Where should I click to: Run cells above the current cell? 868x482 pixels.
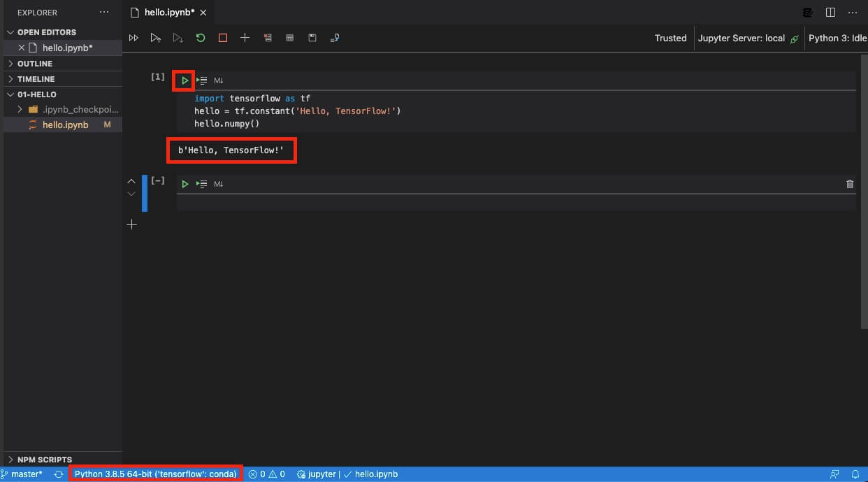pyautogui.click(x=156, y=38)
